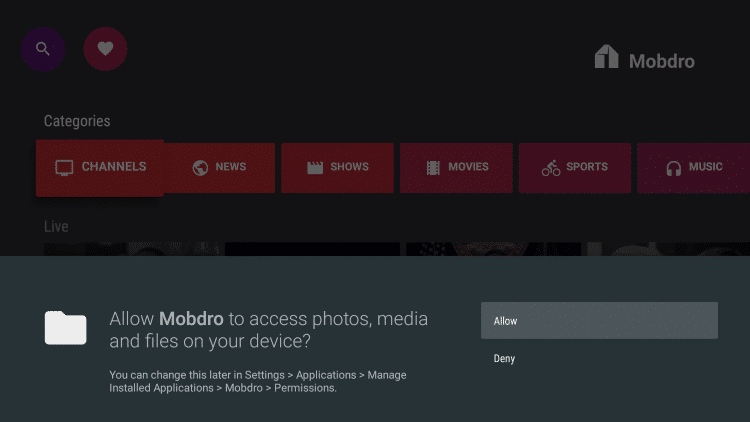
Task: Click the Categories heading
Action: point(77,121)
